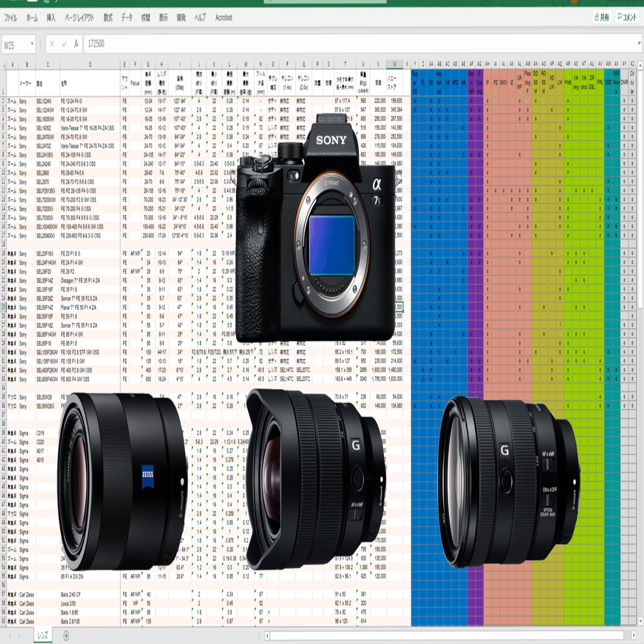This screenshot has height=644, width=644.
Task: Select the wide-angle G lens image in center
Action: coord(315,479)
